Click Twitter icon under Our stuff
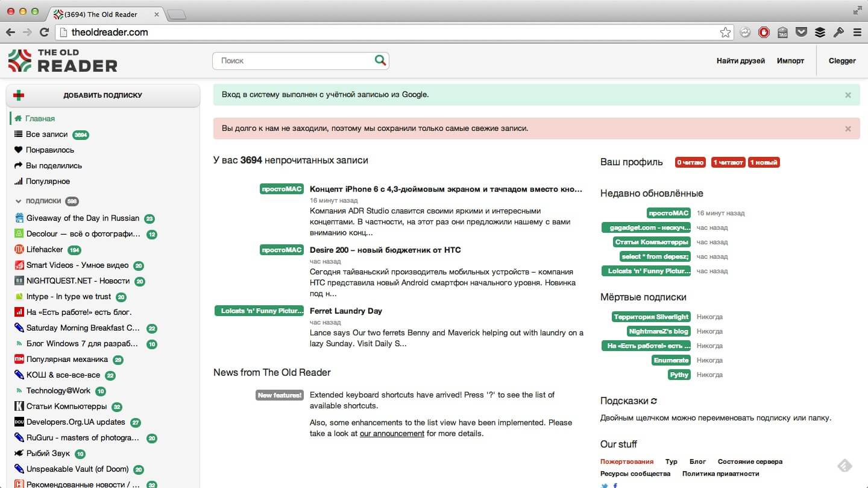The width and height of the screenshot is (868, 488). click(605, 485)
